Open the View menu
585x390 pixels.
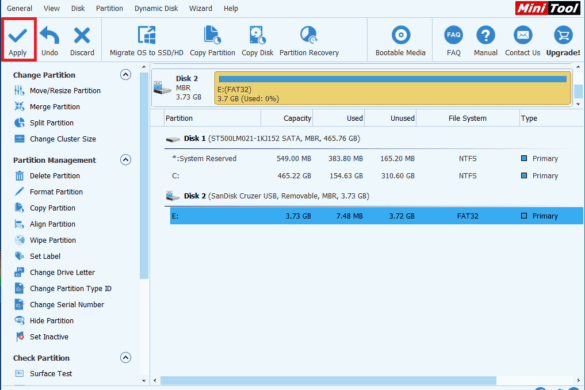51,8
